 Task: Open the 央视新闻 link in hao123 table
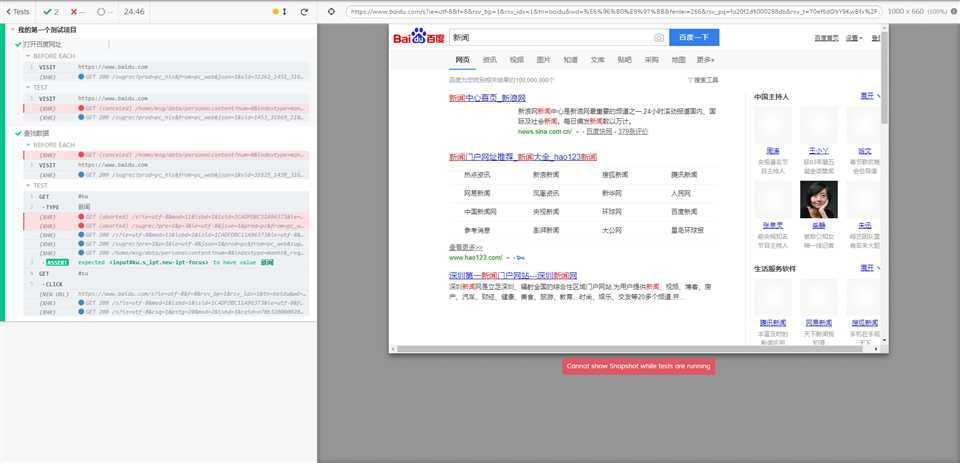point(546,212)
